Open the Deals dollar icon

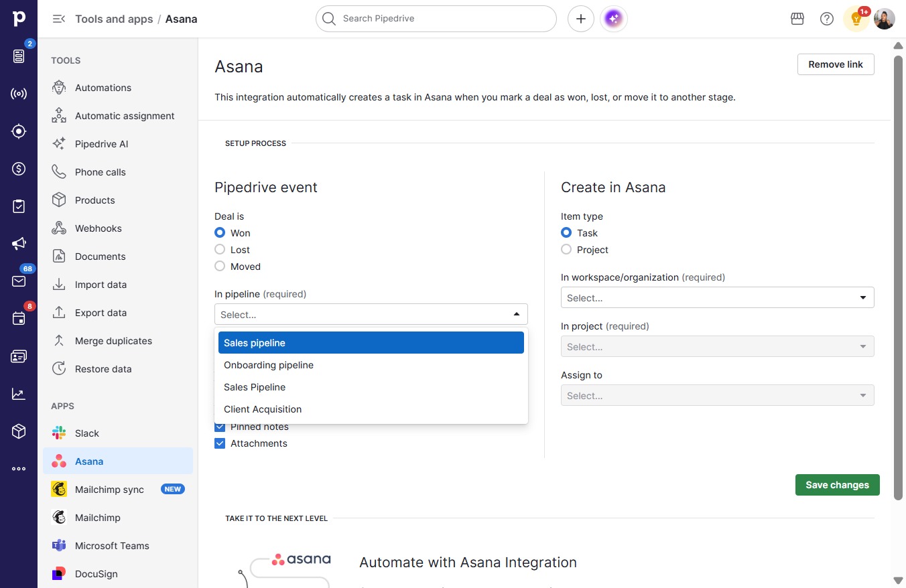pyautogui.click(x=19, y=169)
